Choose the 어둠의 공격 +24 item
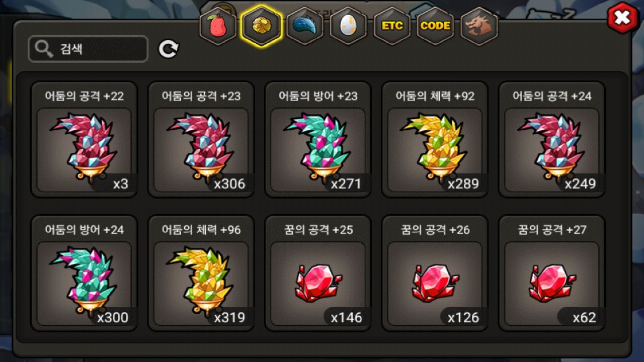Screen dimensions: 644x362 (552, 139)
